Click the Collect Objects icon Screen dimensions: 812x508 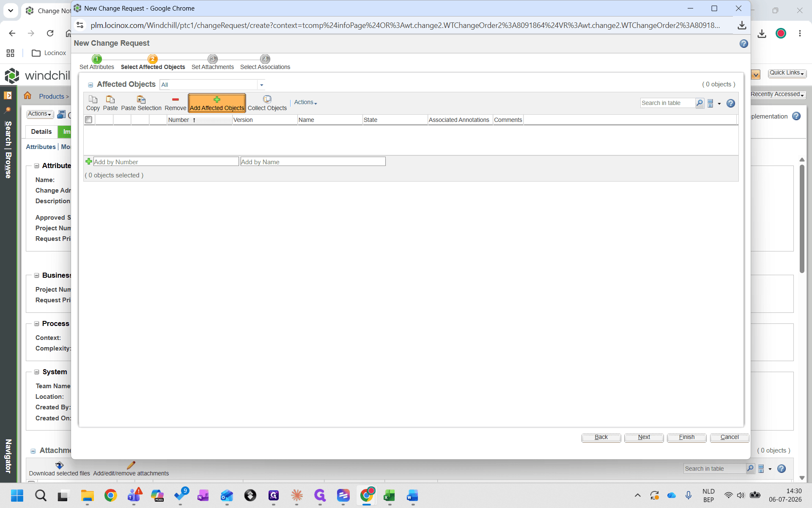[x=267, y=99]
